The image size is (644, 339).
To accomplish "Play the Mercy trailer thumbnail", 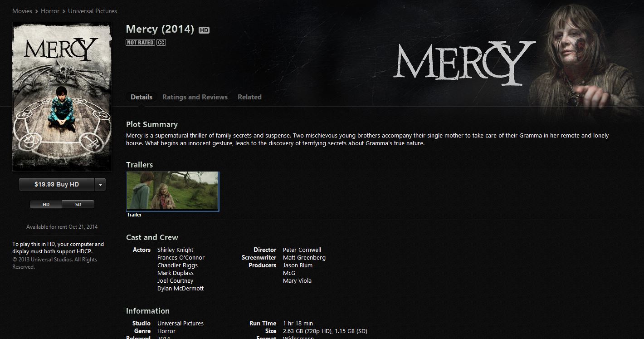I will 172,191.
